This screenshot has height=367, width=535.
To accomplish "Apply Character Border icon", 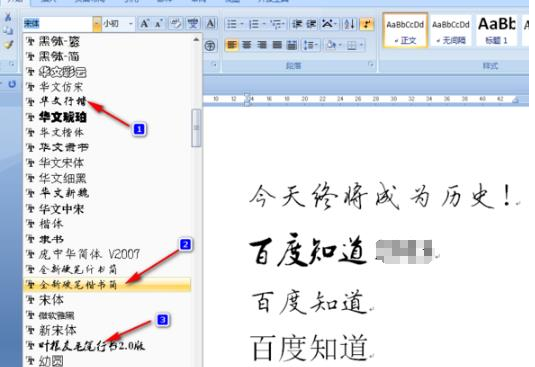I will point(211,24).
